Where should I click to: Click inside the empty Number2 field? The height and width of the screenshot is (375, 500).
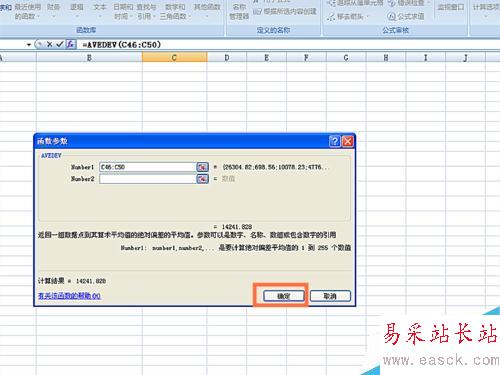click(148, 179)
